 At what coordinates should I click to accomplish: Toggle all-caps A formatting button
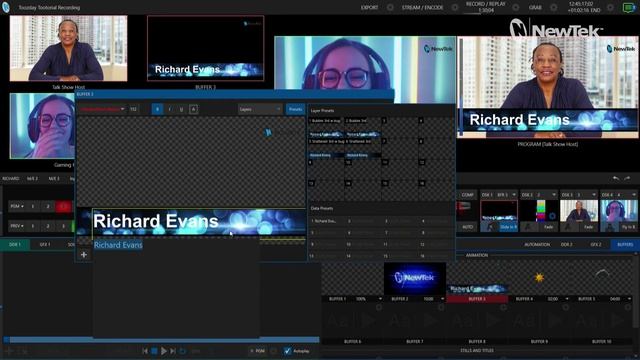193,109
